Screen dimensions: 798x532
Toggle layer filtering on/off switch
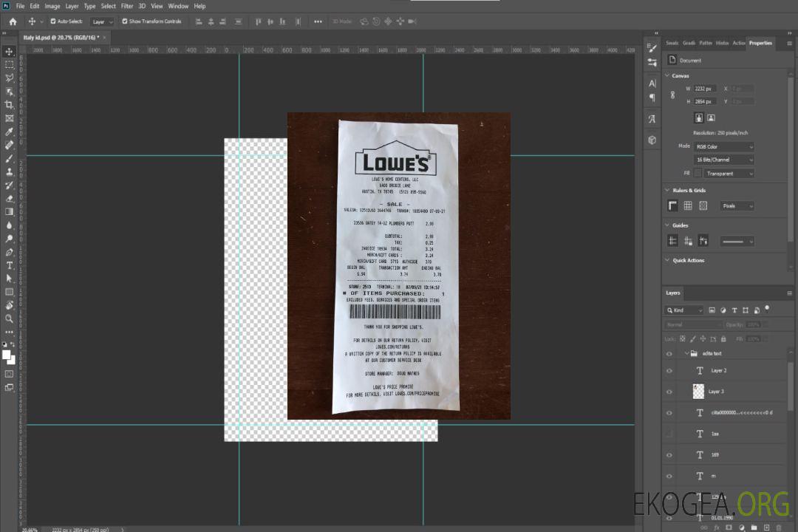(x=767, y=309)
